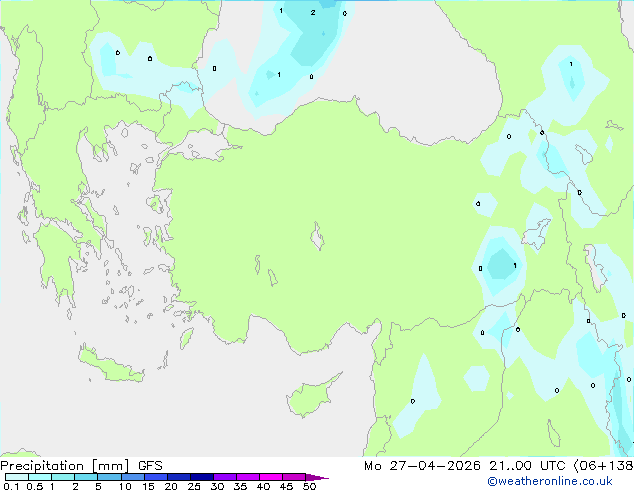This screenshot has height=490, width=634.
Task: Click the legend label 30
Action: click(x=217, y=486)
